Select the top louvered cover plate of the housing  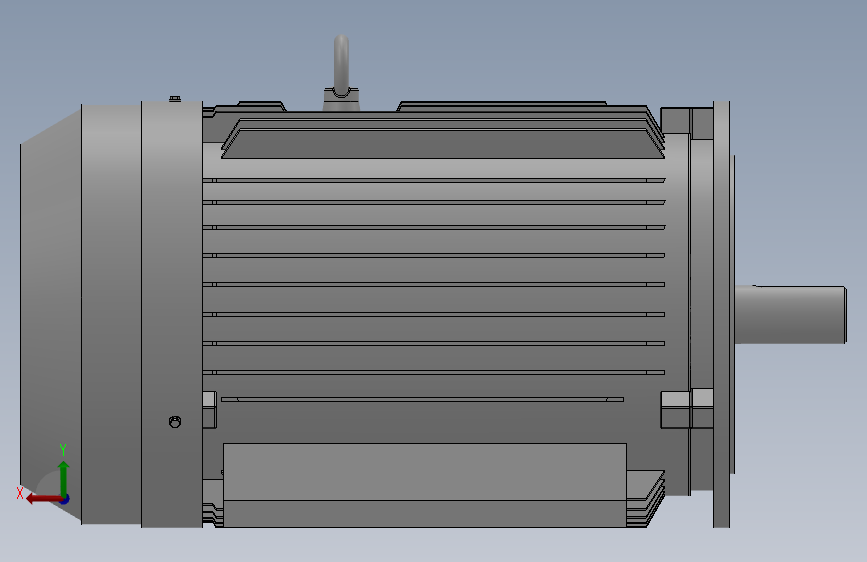(x=442, y=139)
